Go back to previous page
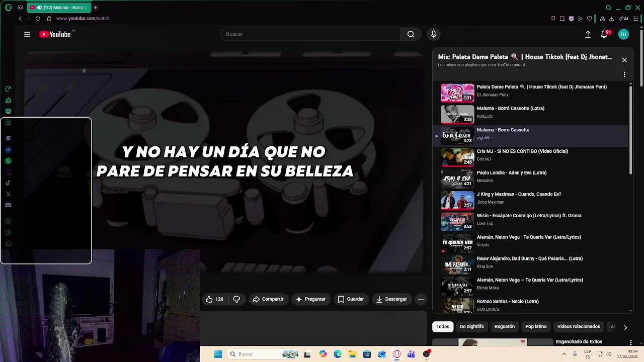The width and height of the screenshot is (644, 362). (x=20, y=19)
